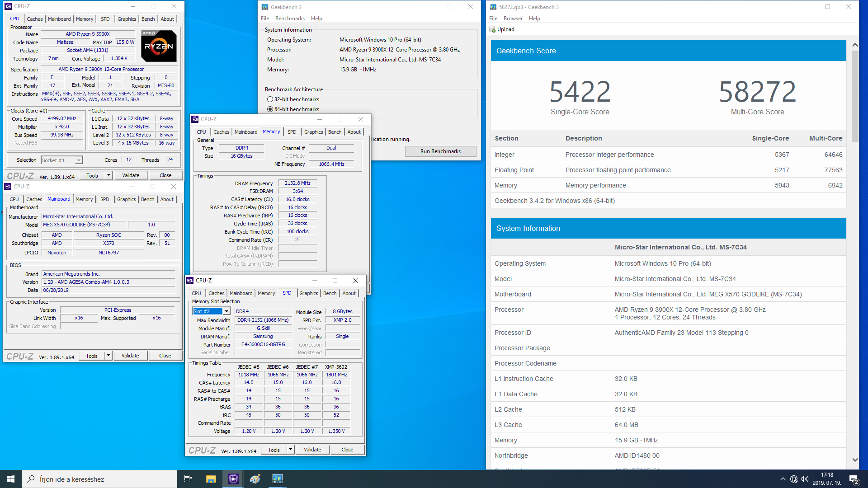Open File Explorer from the taskbar

pyautogui.click(x=211, y=479)
